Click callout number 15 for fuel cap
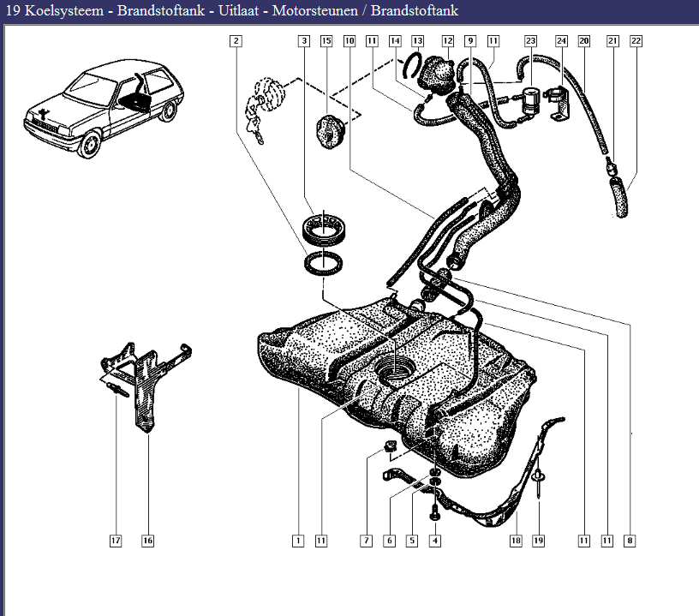699x616 pixels. pyautogui.click(x=326, y=41)
